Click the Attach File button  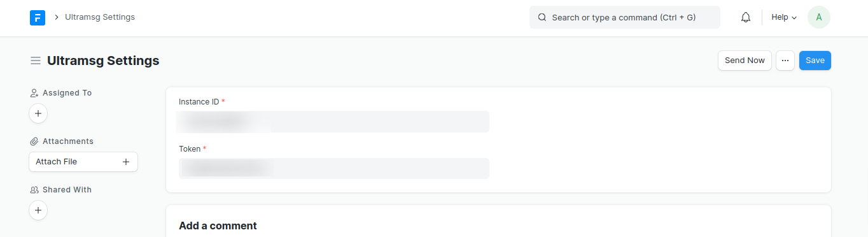(83, 162)
